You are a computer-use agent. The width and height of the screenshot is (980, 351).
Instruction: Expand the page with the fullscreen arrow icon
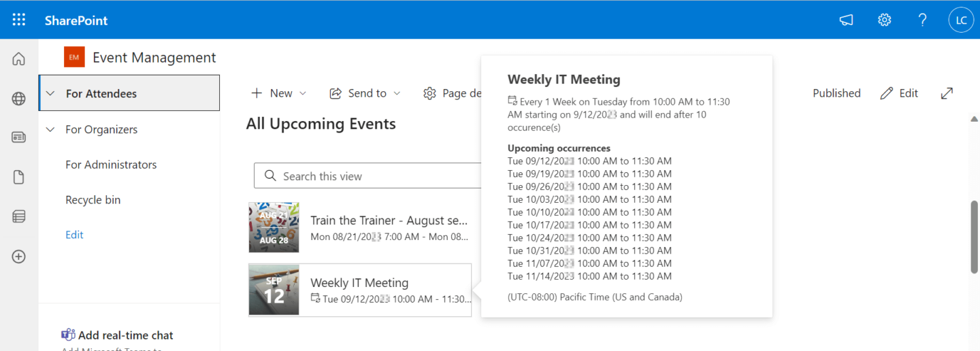(x=947, y=93)
